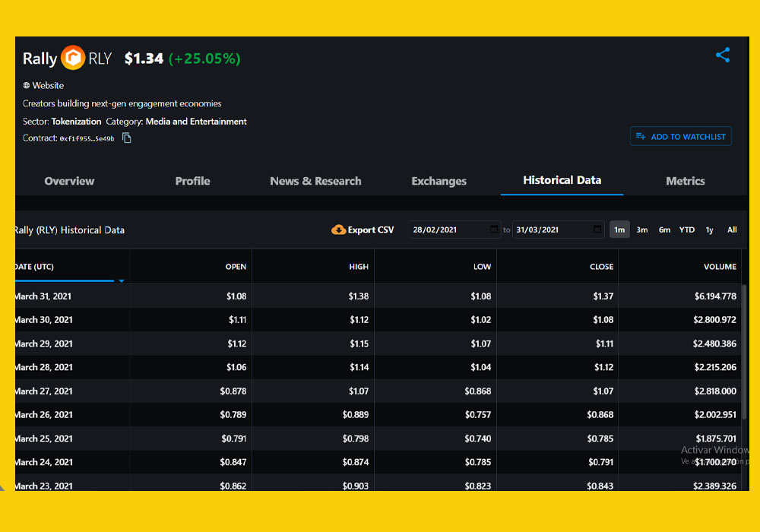Click the low value $0.757

(478, 415)
